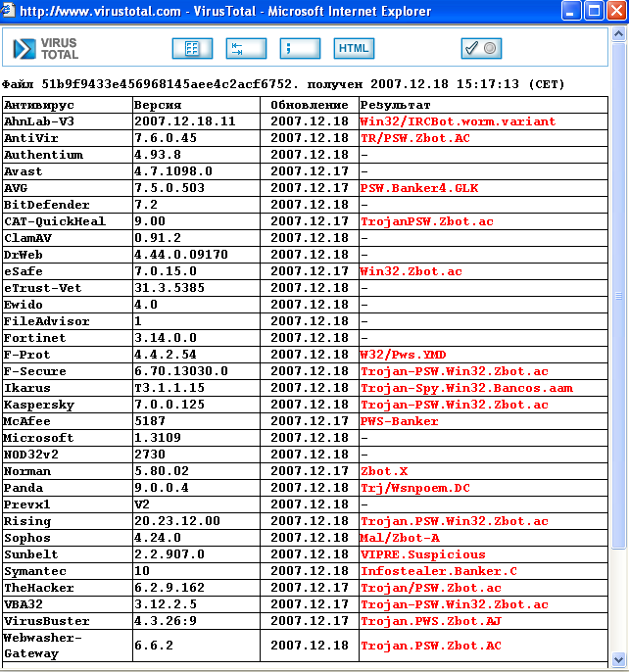This screenshot has width=629, height=672.
Task: Click result 'Trojan.PWS.Zbot.AJ'
Action: click(431, 621)
